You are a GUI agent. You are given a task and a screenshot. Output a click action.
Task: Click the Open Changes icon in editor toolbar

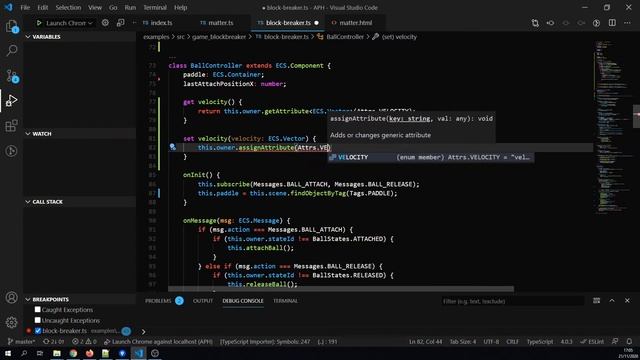coord(535,23)
